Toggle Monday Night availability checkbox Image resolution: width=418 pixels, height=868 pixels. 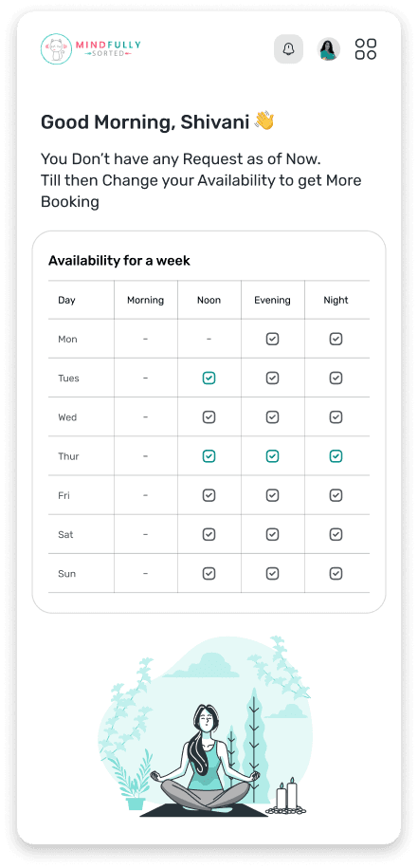(336, 339)
